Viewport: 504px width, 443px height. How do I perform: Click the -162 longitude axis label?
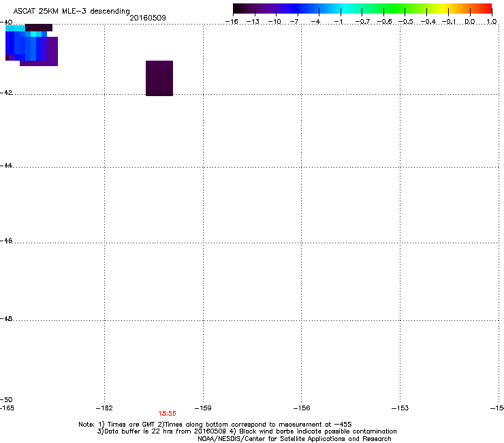pos(104,408)
